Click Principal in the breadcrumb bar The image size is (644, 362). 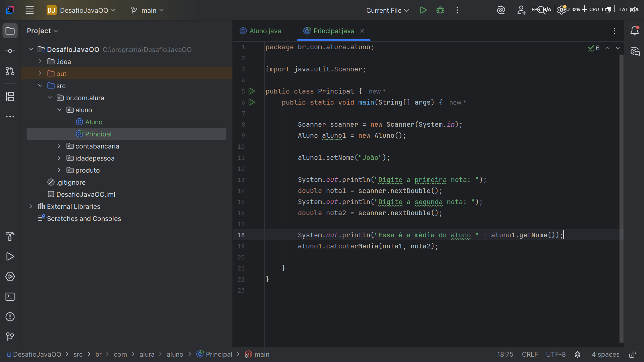[x=214, y=354]
